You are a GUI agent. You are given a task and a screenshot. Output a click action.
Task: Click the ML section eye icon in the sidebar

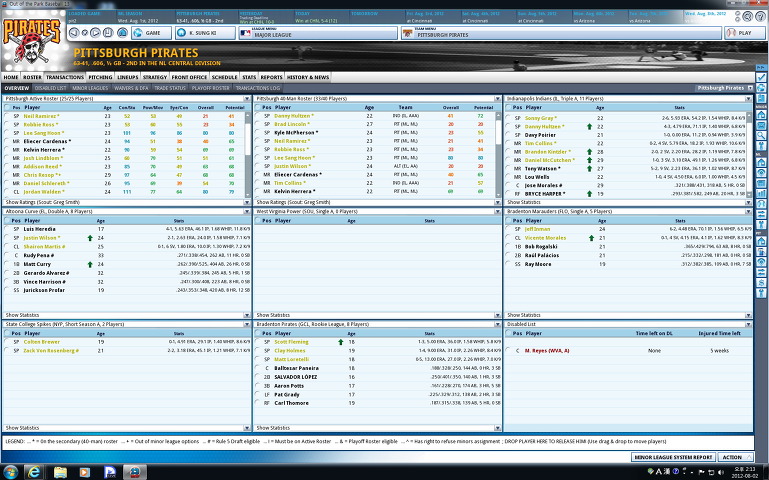pyautogui.click(x=761, y=173)
